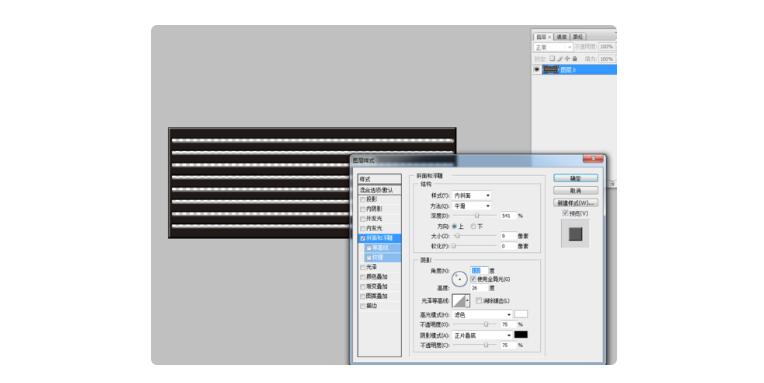Open bevel Style (样式) dropdown
The image size is (764, 383).
coord(472,195)
